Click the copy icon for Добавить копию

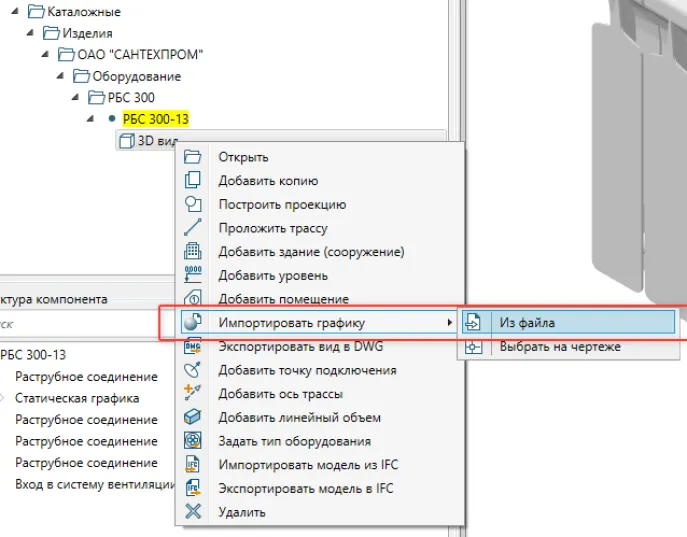coord(194,181)
